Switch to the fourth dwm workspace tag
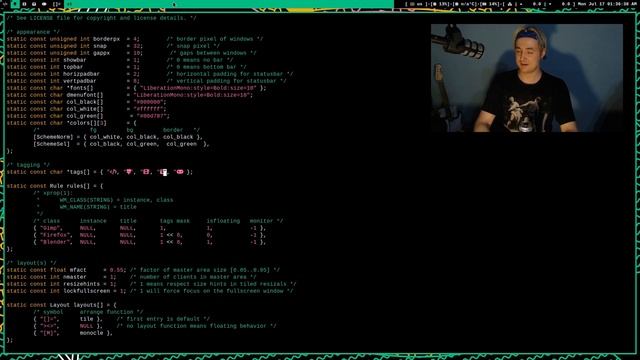 (x=34, y=4)
